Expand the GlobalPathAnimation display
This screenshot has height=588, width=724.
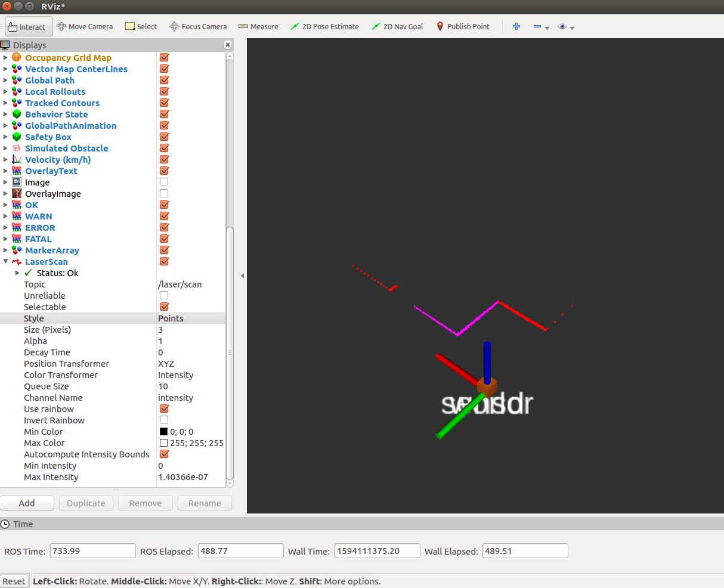click(x=5, y=126)
